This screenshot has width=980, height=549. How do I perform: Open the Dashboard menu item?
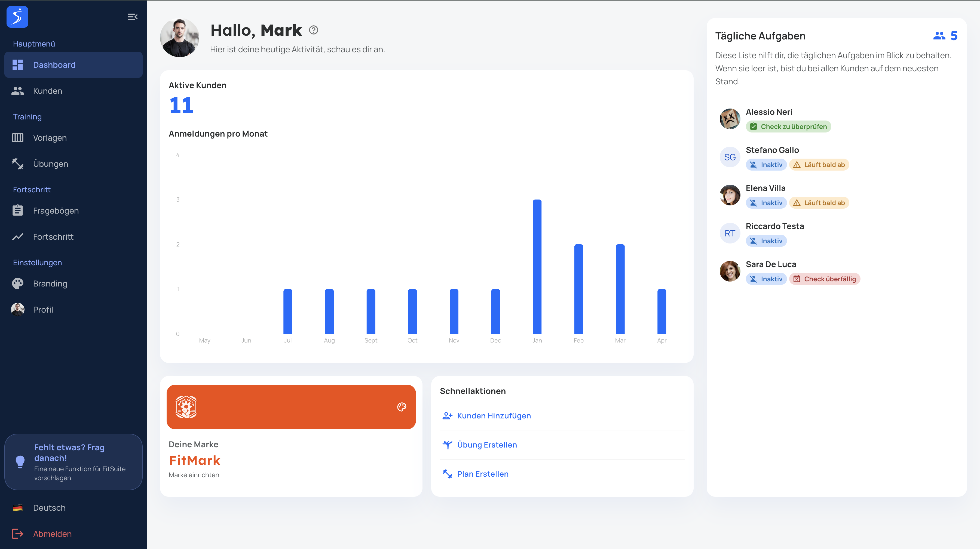tap(73, 65)
